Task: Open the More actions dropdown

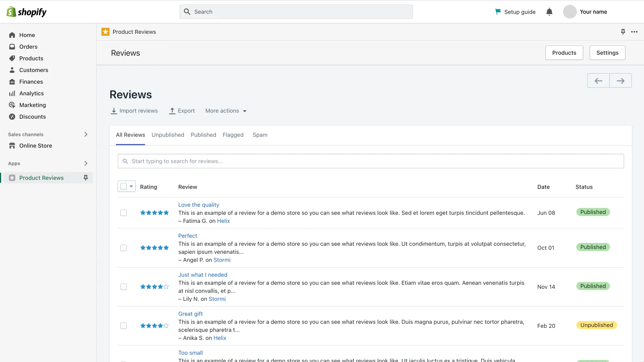Action: 226,111
